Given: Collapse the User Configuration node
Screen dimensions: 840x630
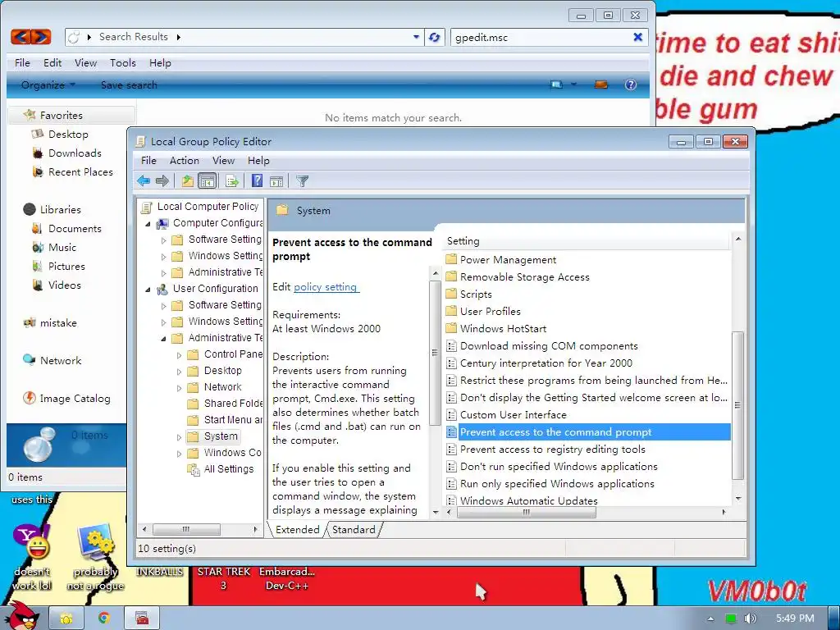Looking at the screenshot, I should click(148, 290).
